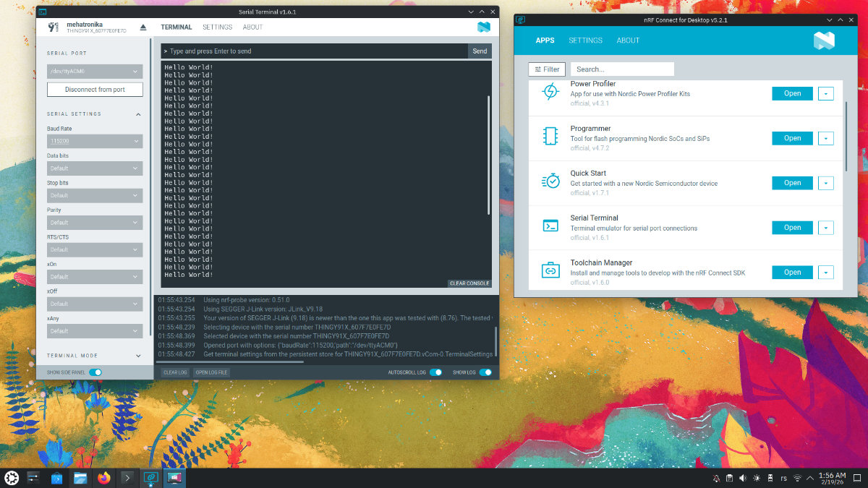Viewport: 868px width, 488px height.
Task: Open the Programmer app
Action: tap(793, 138)
